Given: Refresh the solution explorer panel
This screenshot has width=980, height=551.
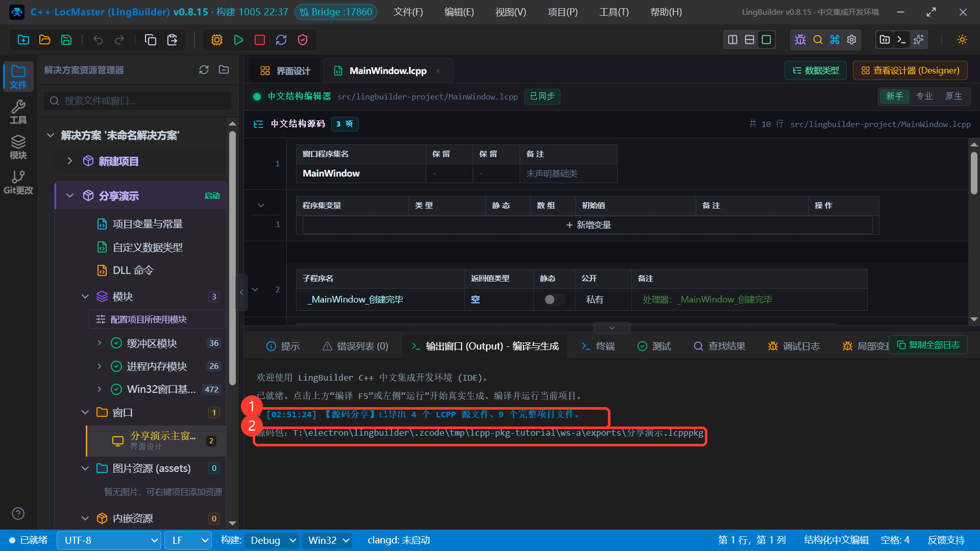Looking at the screenshot, I should (204, 70).
